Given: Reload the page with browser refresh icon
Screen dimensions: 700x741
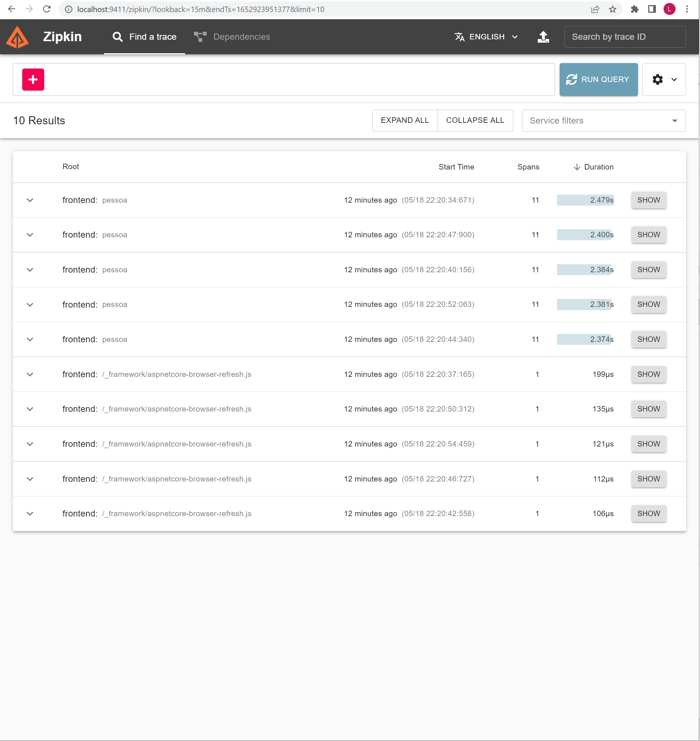Looking at the screenshot, I should point(47,9).
